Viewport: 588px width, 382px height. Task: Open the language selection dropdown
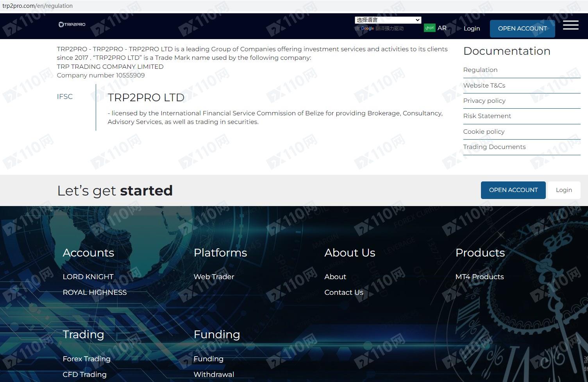tap(388, 20)
